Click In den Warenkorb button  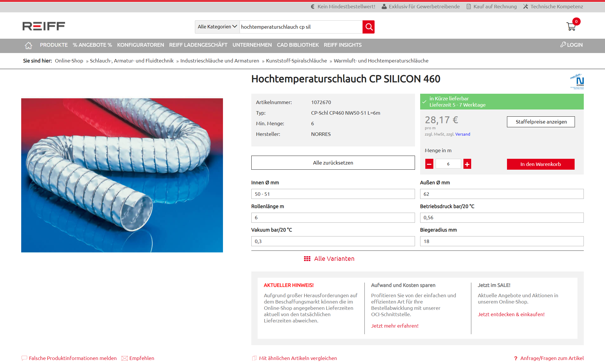541,164
